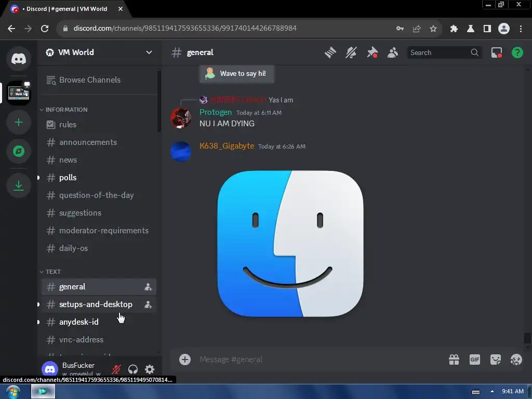
Task: Click Browse Channels
Action: (98, 80)
